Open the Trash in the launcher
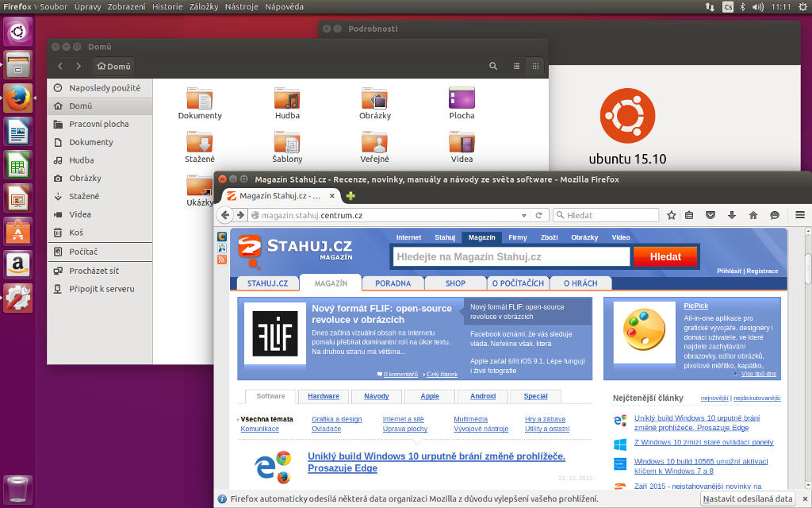Viewport: 812px width, 508px height. (x=18, y=489)
